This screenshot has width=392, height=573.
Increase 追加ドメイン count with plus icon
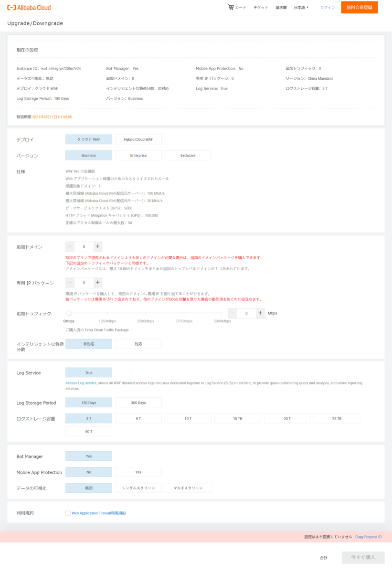point(97,246)
